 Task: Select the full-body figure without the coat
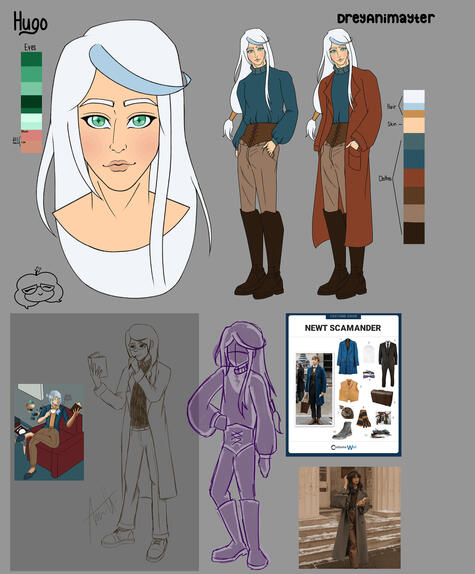point(261,163)
